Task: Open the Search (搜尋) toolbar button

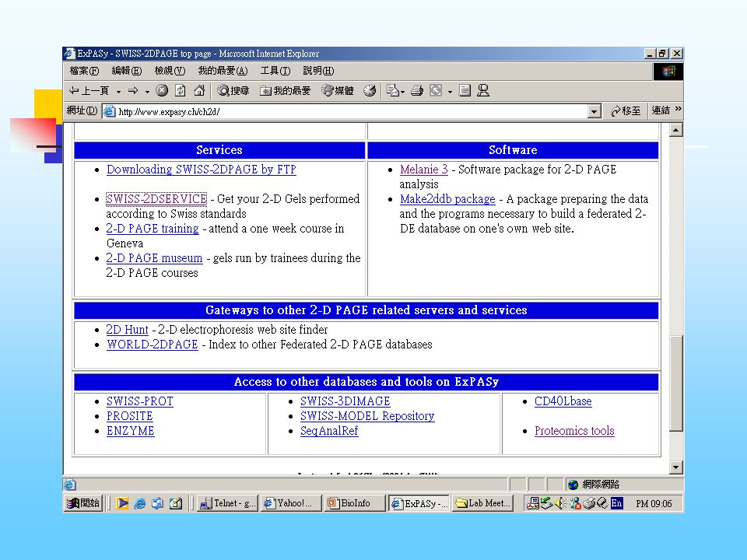Action: [233, 90]
